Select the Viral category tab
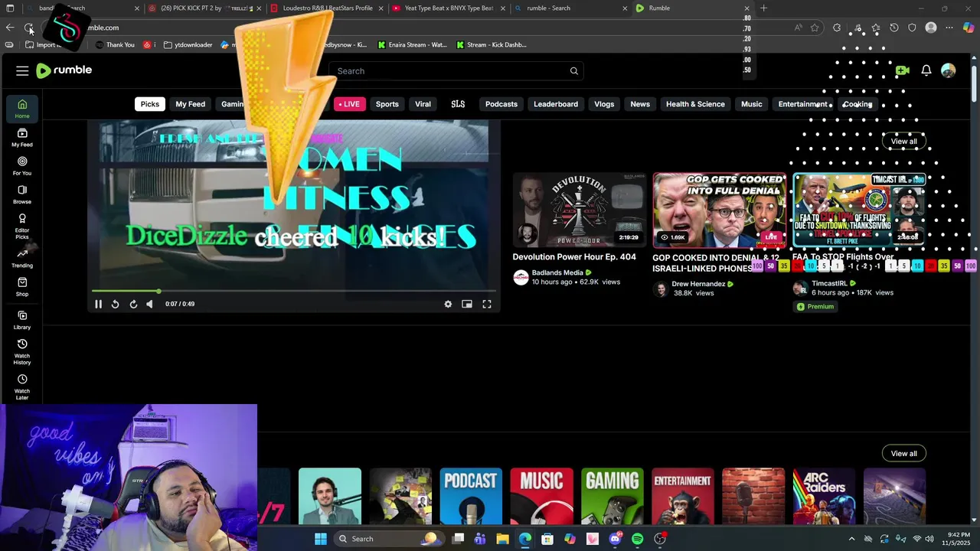The image size is (980, 551). click(423, 104)
